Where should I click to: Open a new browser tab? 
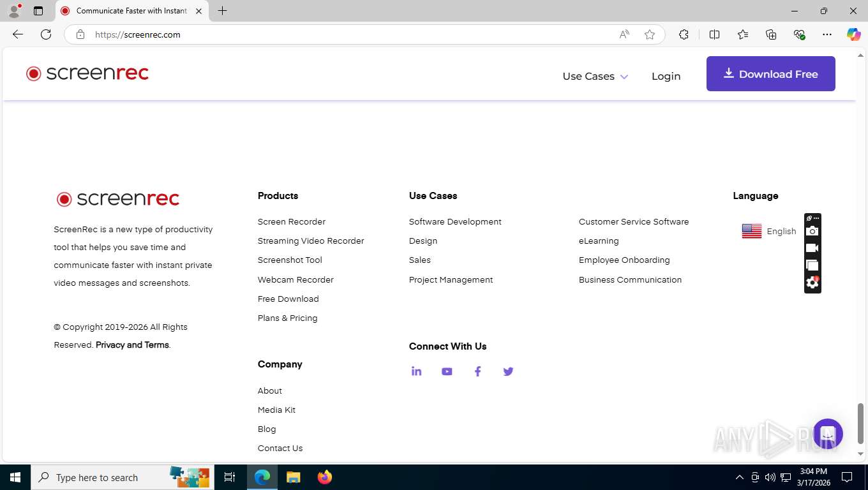222,11
